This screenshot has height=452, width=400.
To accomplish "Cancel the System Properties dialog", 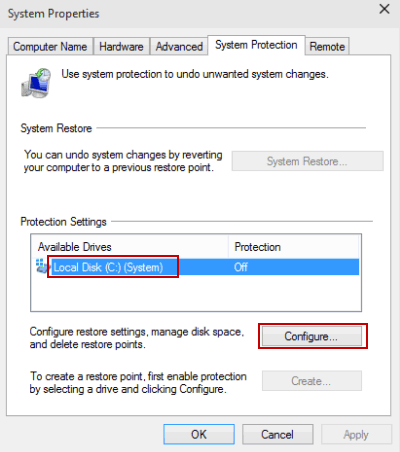I will (x=277, y=434).
